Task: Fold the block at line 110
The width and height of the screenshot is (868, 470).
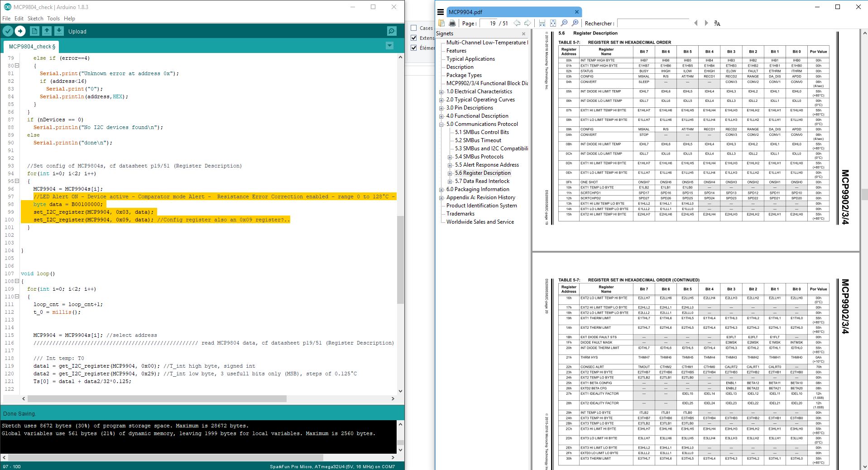Action: (17, 297)
